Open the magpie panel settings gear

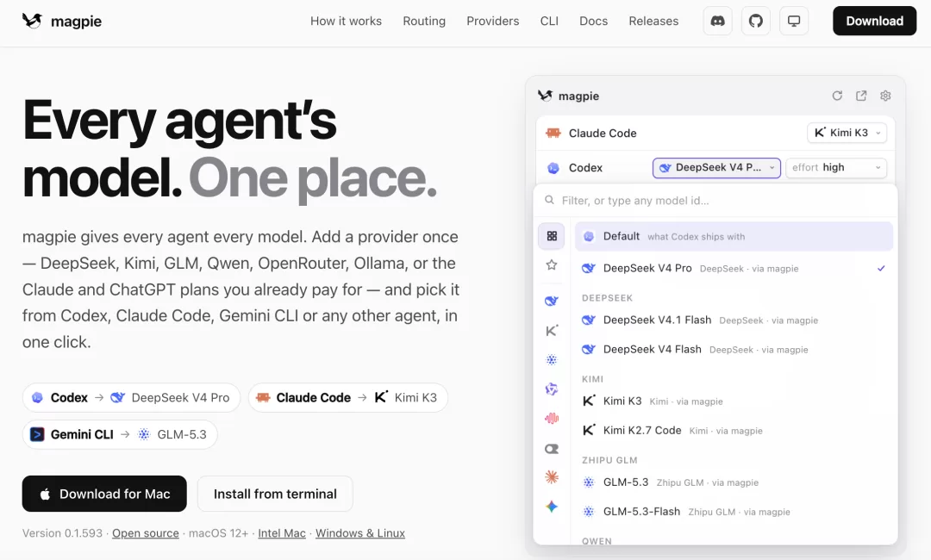click(x=885, y=96)
